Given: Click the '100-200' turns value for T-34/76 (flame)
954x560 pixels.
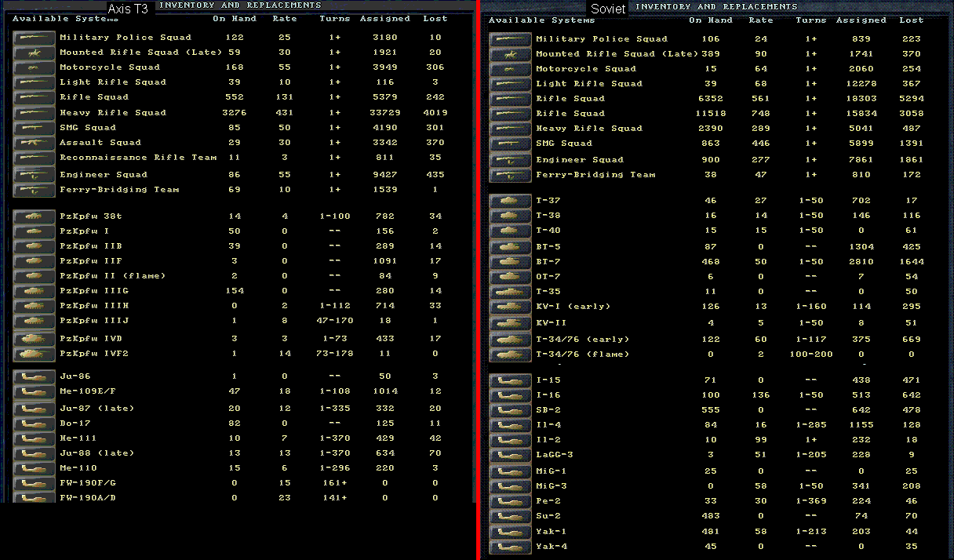Looking at the screenshot, I should click(x=811, y=355).
